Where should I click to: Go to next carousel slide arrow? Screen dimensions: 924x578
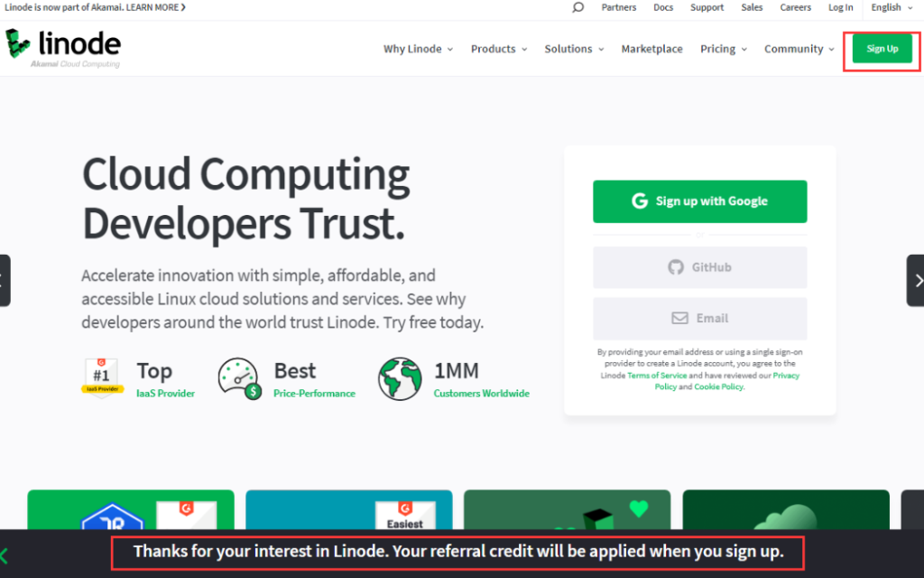pyautogui.click(x=915, y=280)
